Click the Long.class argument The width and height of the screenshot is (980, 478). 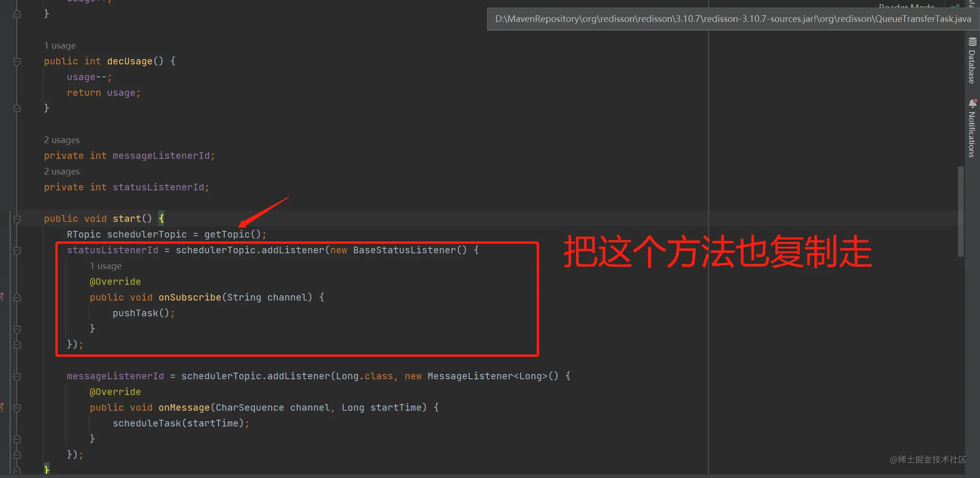365,376
